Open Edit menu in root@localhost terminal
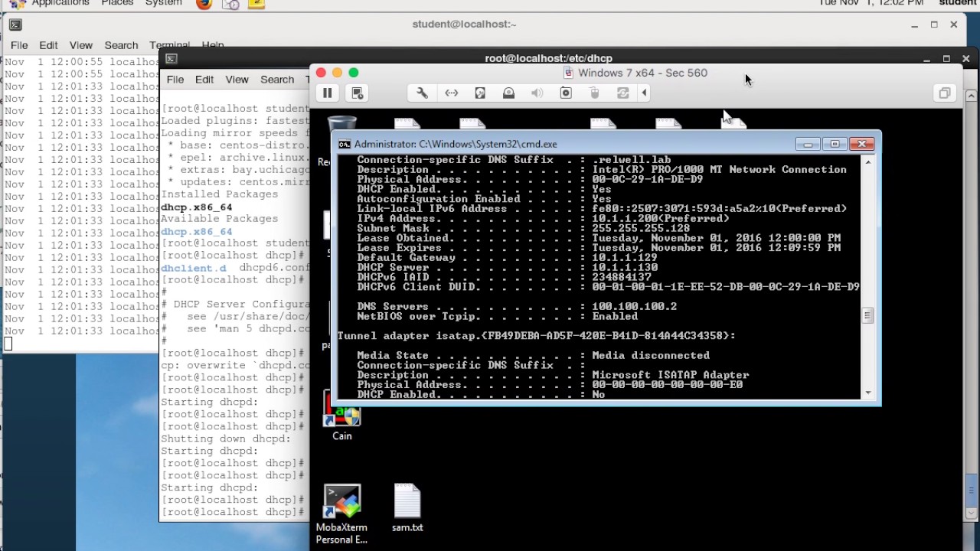This screenshot has width=980, height=551. pos(204,80)
